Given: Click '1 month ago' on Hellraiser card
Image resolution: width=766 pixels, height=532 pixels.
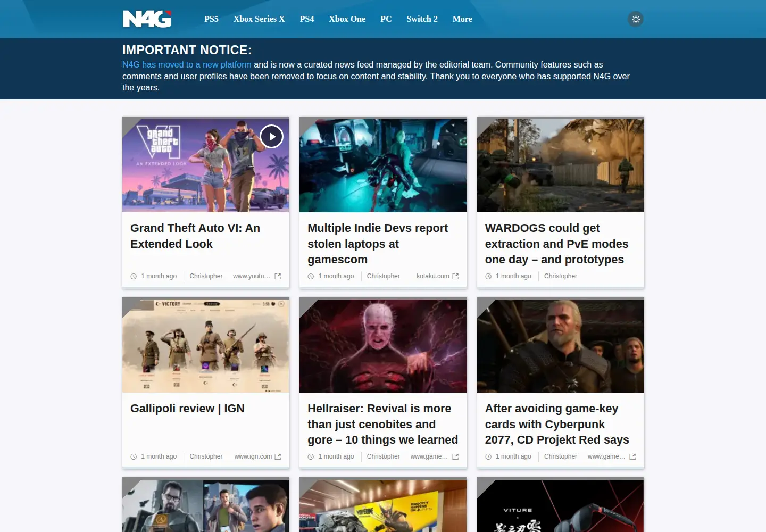Looking at the screenshot, I should click(336, 456).
